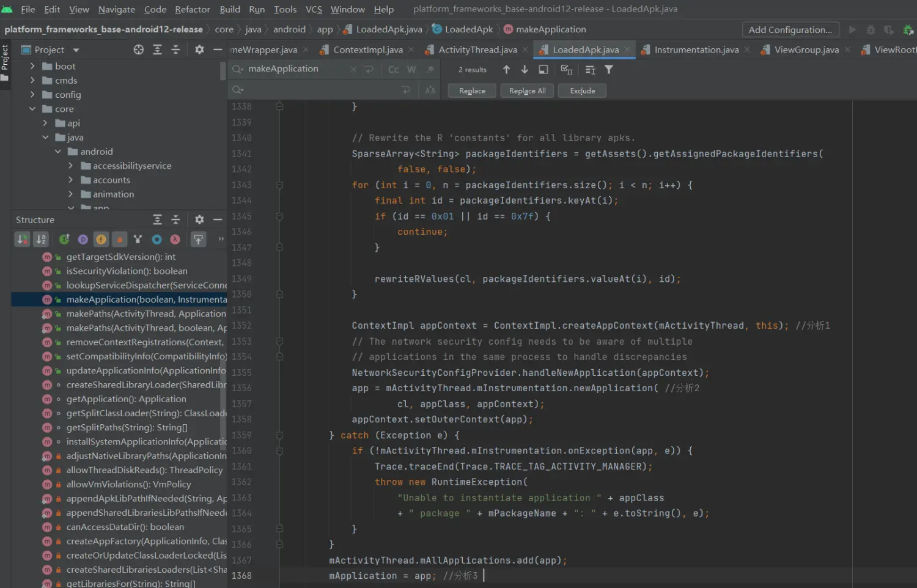Expand the boot folder
This screenshot has height=588, width=917.
click(32, 66)
